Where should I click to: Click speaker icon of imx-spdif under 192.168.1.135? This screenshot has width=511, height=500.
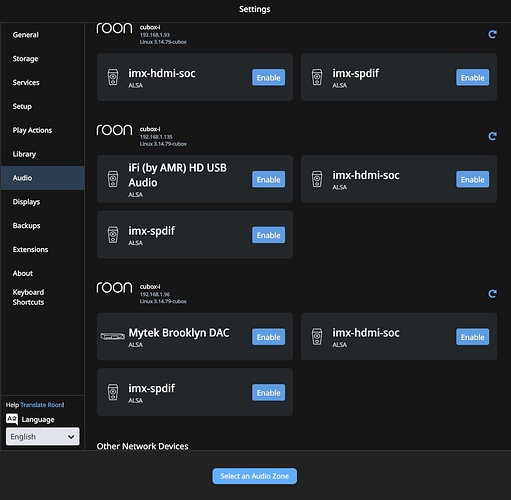pos(113,235)
